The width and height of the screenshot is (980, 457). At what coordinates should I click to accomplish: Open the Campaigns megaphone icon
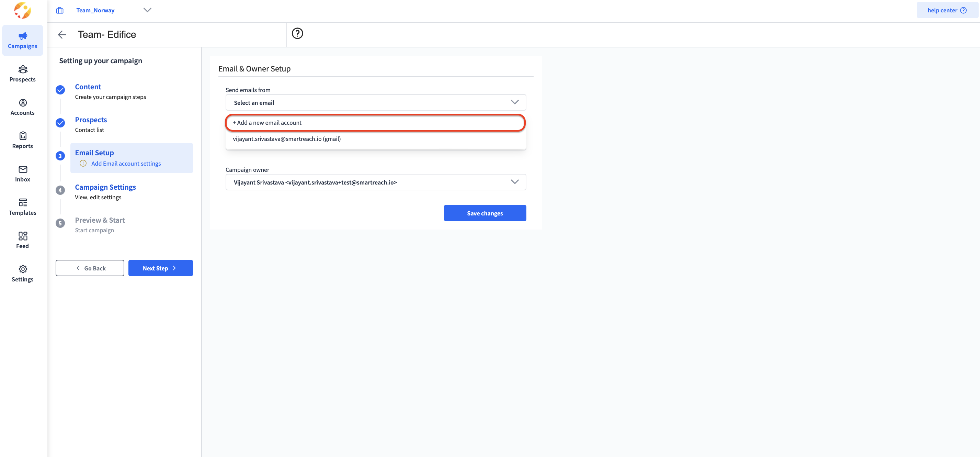click(x=22, y=36)
